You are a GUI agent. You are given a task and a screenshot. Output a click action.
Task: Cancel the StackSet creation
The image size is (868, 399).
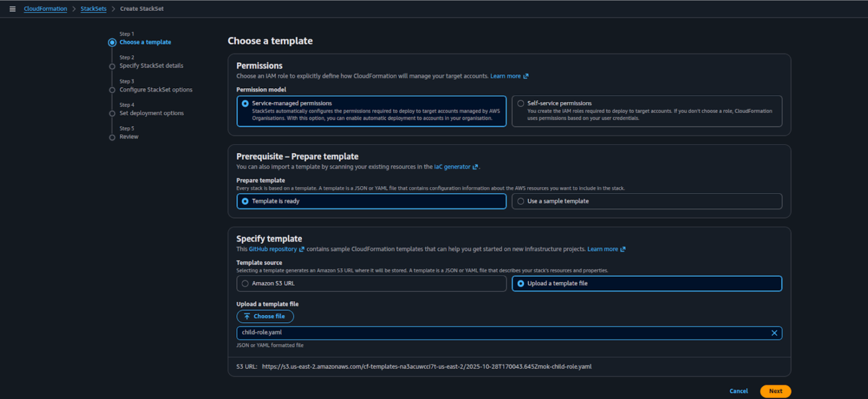coord(738,391)
